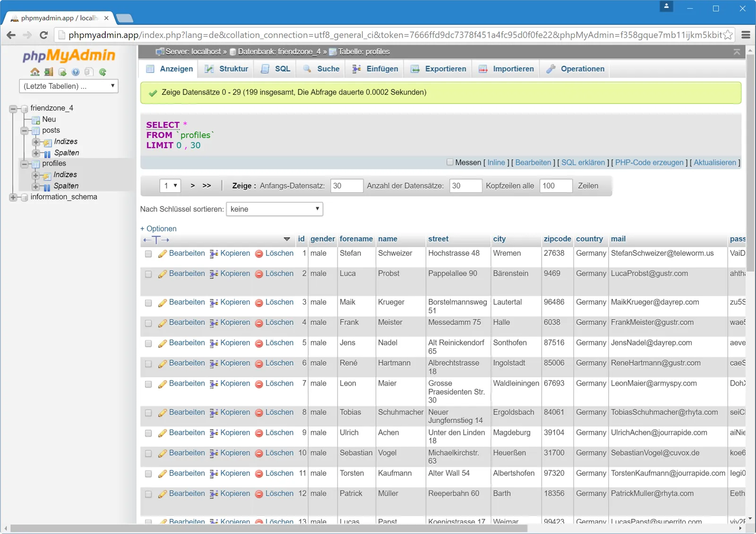Click the Optionen link
This screenshot has height=534, width=756.
coord(158,229)
